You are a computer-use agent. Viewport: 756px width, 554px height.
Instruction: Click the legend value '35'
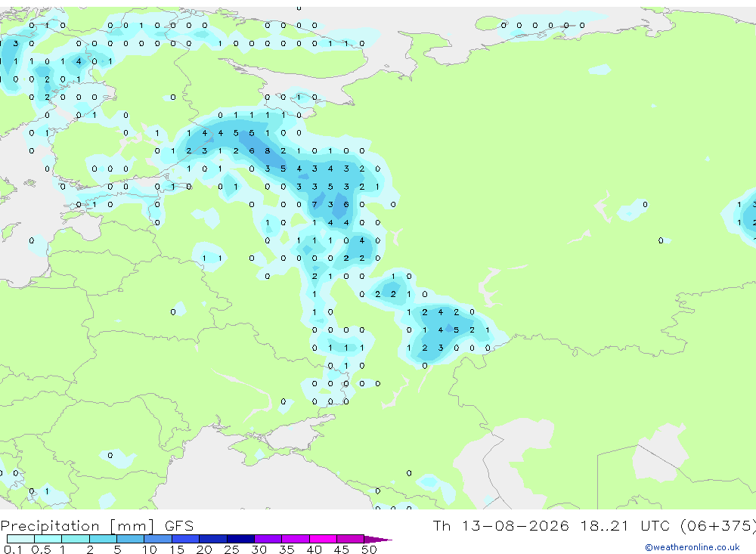pos(287,549)
